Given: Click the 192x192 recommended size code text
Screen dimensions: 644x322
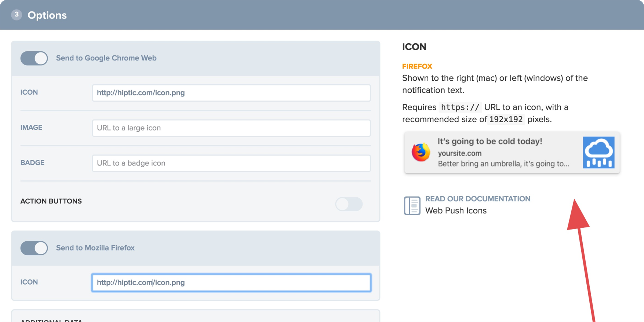Looking at the screenshot, I should (506, 120).
